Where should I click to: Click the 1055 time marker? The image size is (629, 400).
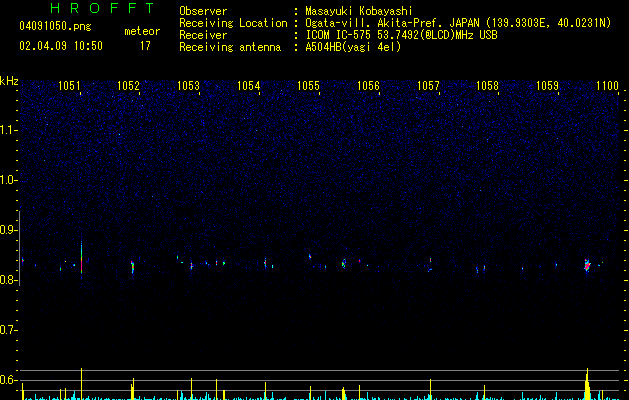[x=308, y=85]
